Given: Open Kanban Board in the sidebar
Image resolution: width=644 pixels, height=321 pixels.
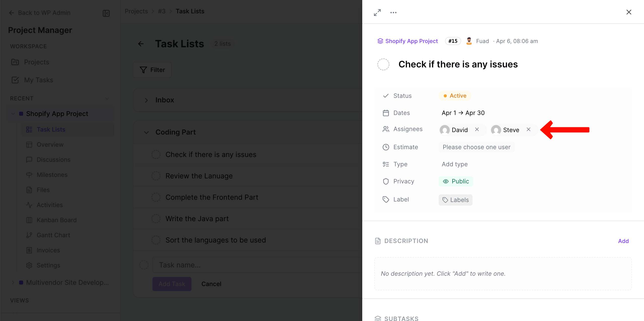Looking at the screenshot, I should point(56,220).
